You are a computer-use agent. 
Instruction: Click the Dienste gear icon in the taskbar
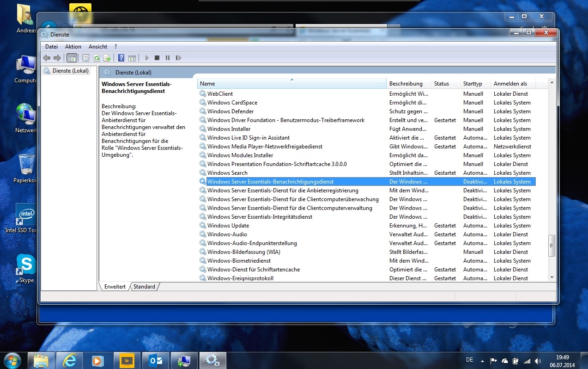coord(212,360)
